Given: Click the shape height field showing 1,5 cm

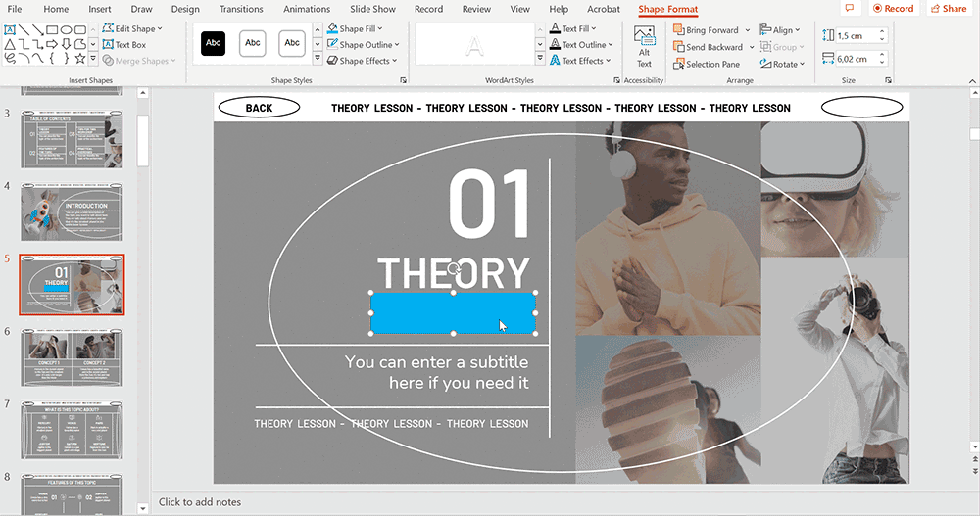Looking at the screenshot, I should click(855, 34).
